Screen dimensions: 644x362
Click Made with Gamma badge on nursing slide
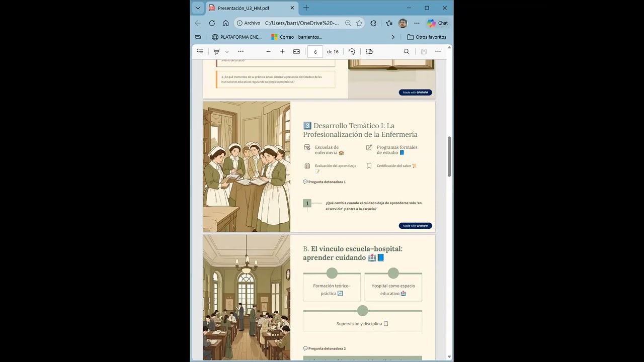click(x=416, y=226)
